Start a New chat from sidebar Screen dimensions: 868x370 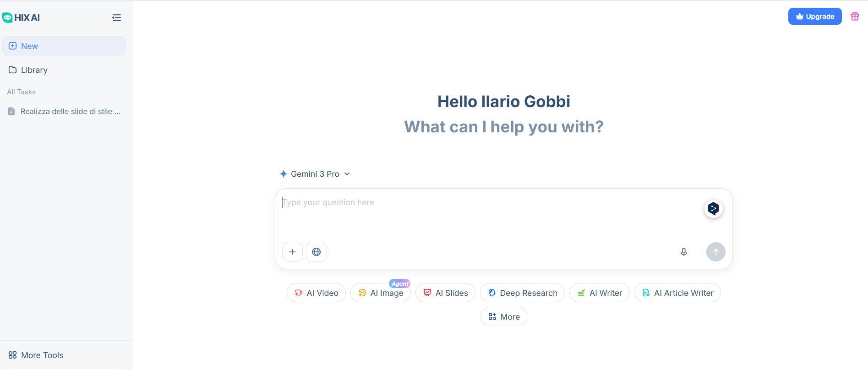(x=64, y=46)
